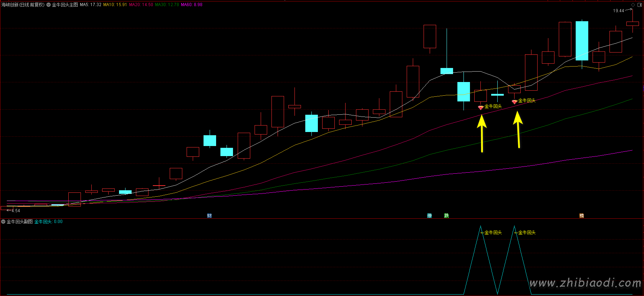644x296 pixels.
Task: Toggle the side panel icon at top right
Action: [x=640, y=5]
